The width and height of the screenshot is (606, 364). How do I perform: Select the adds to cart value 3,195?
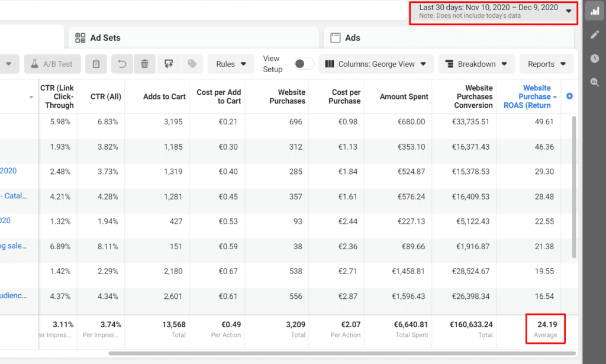(x=173, y=122)
